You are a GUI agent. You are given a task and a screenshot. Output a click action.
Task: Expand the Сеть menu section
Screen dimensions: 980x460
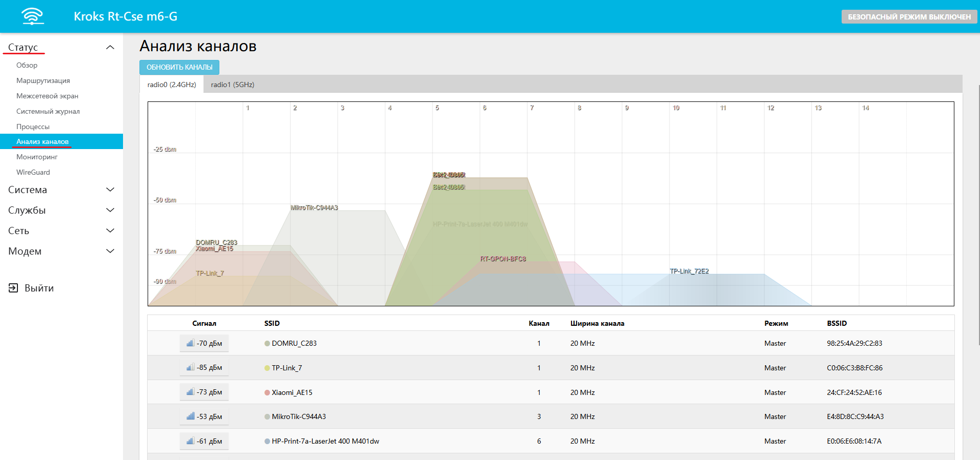click(110, 231)
